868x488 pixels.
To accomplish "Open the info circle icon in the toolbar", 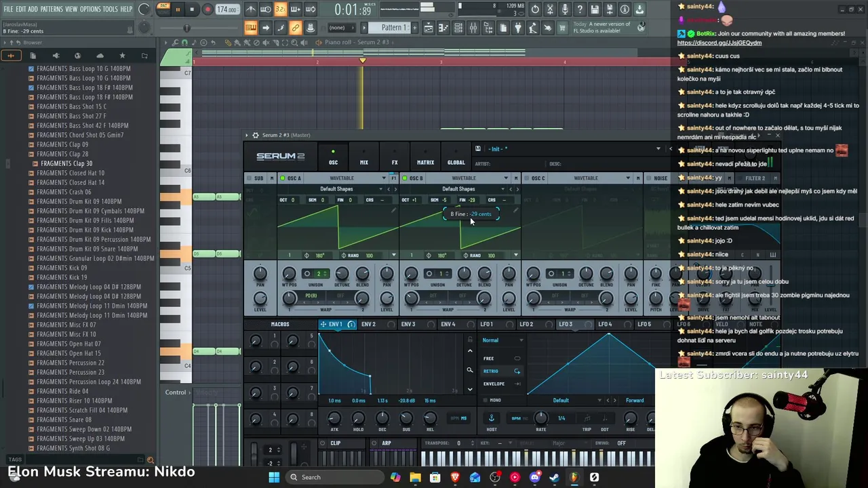I will 625,9.
